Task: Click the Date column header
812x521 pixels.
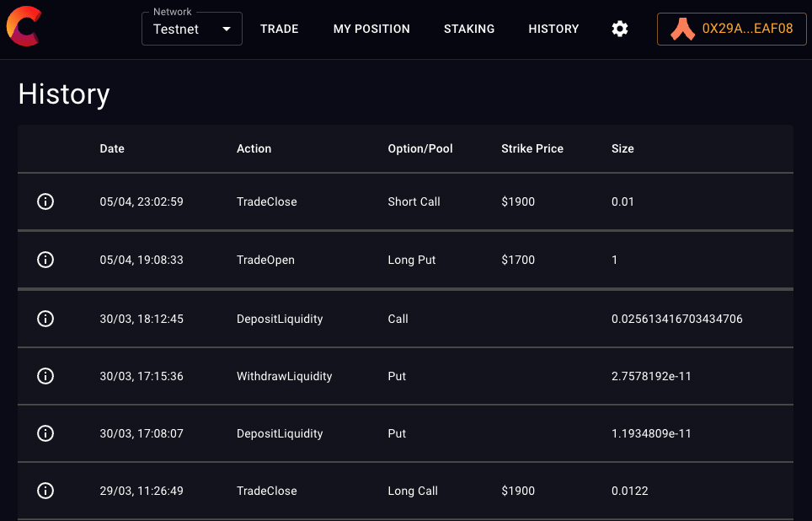Action: [112, 148]
